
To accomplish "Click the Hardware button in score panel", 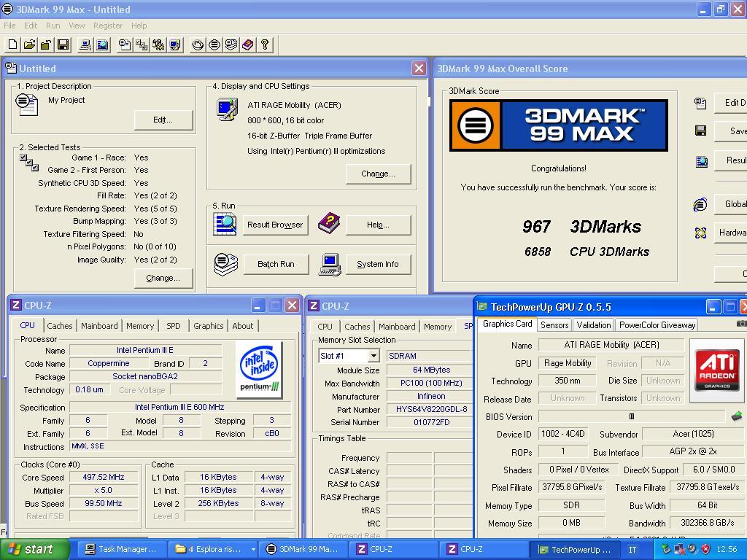I will [x=731, y=233].
